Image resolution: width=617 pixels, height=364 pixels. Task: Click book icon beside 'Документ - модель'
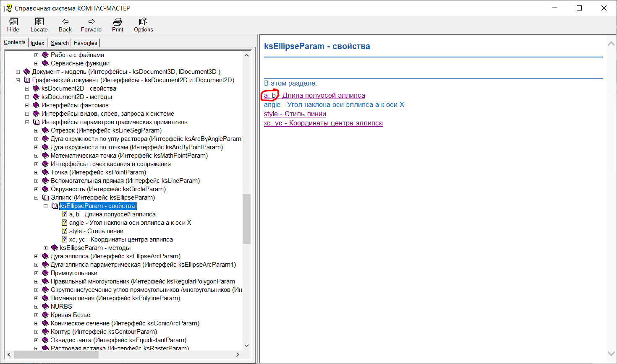coord(27,72)
